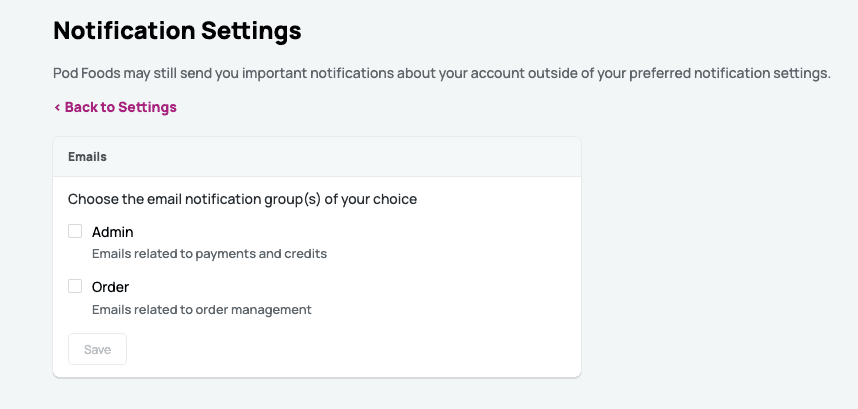Image resolution: width=858 pixels, height=409 pixels.
Task: Click 'of your choice' in the email prompt
Action: coord(369,199)
